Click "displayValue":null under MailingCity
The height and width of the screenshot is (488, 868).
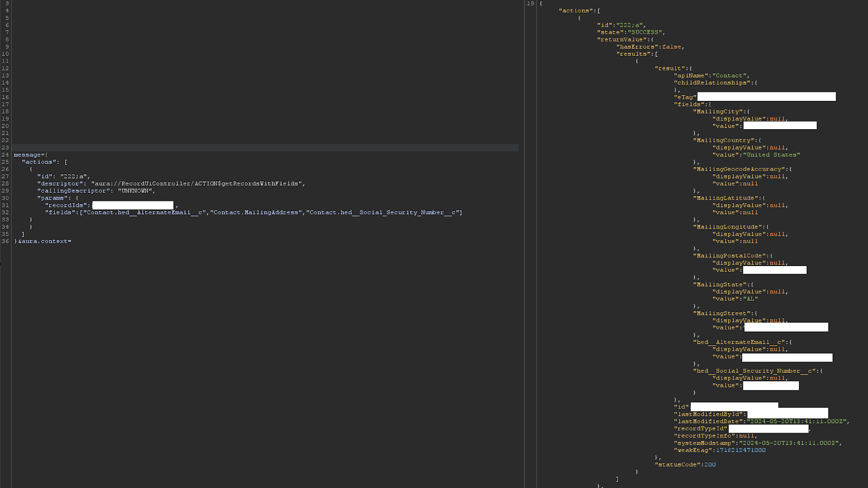click(750, 119)
